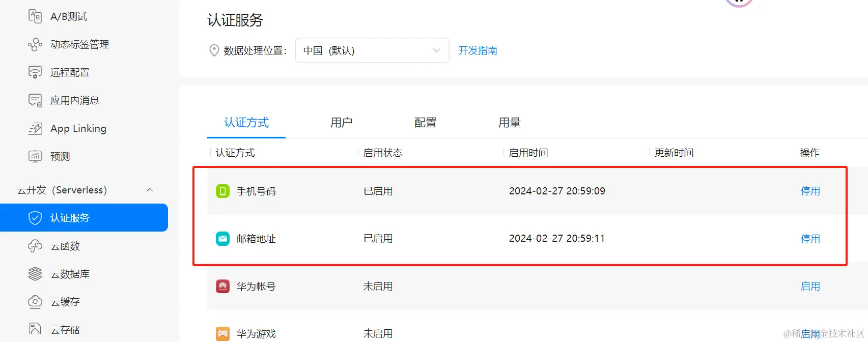Click 已启用 status of 邮箱地址
The image size is (868, 342).
[x=378, y=238]
